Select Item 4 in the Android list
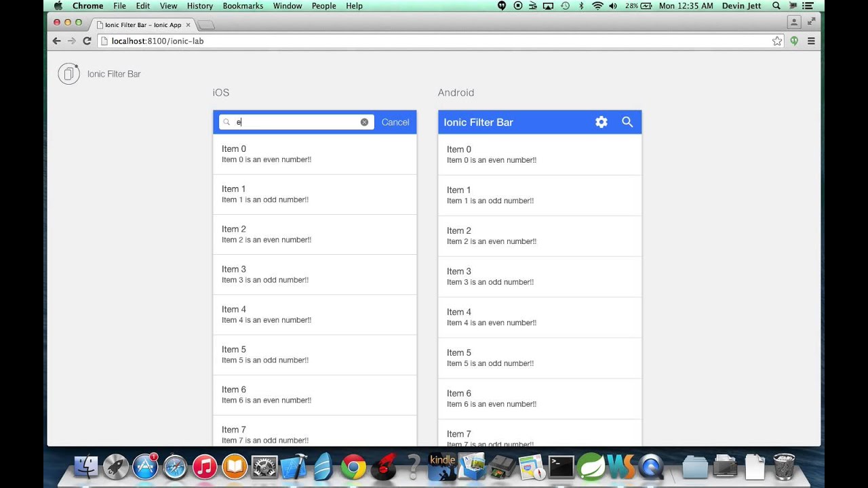 tap(540, 317)
